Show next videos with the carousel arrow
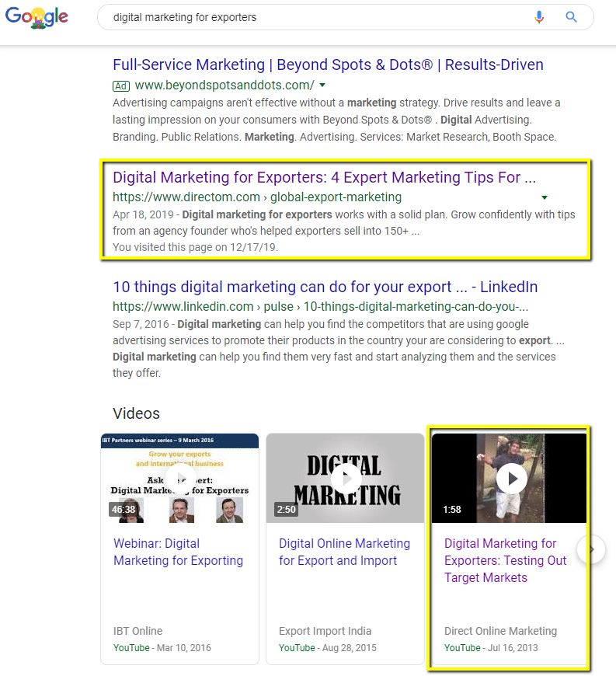 (591, 549)
